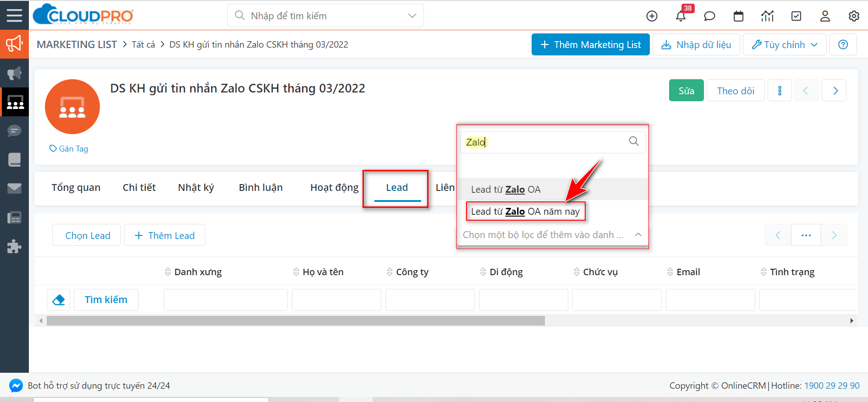The height and width of the screenshot is (402, 868).
Task: Click the green Sửa button
Action: click(x=687, y=91)
